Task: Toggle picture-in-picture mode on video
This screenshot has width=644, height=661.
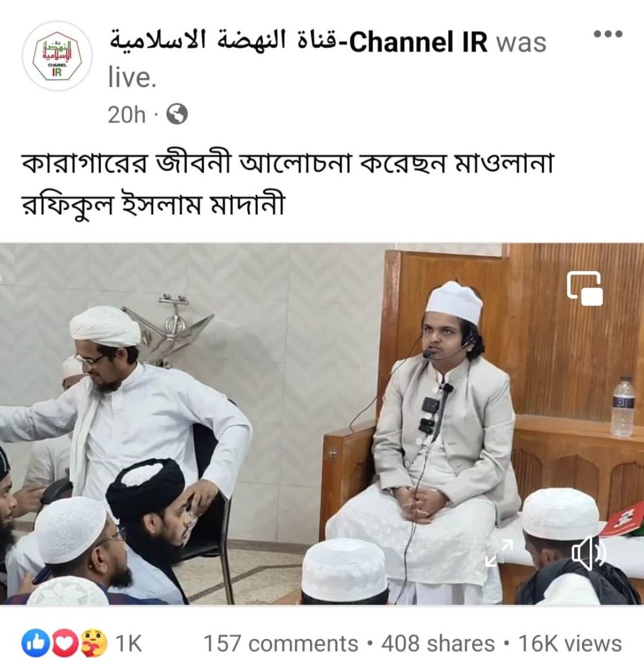Action: [585, 289]
